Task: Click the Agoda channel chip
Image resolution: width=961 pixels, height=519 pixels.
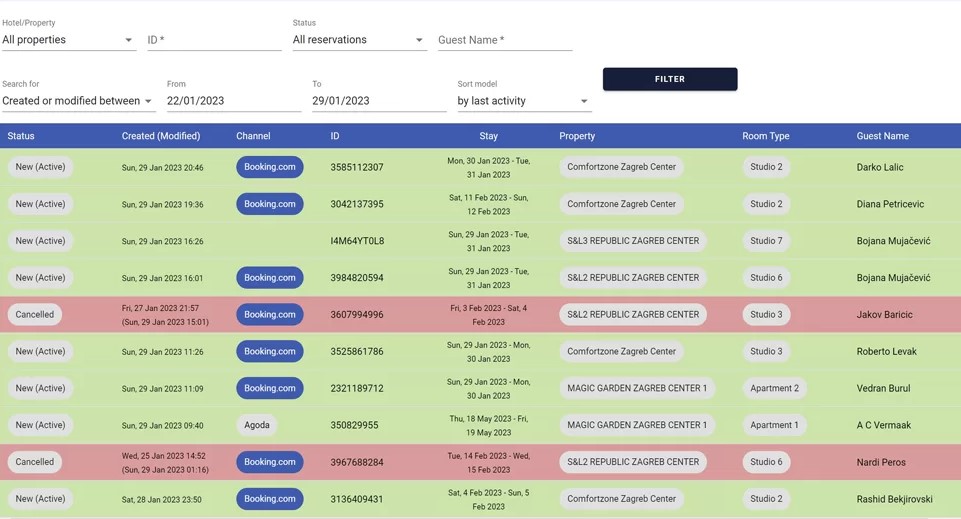Action: tap(257, 425)
